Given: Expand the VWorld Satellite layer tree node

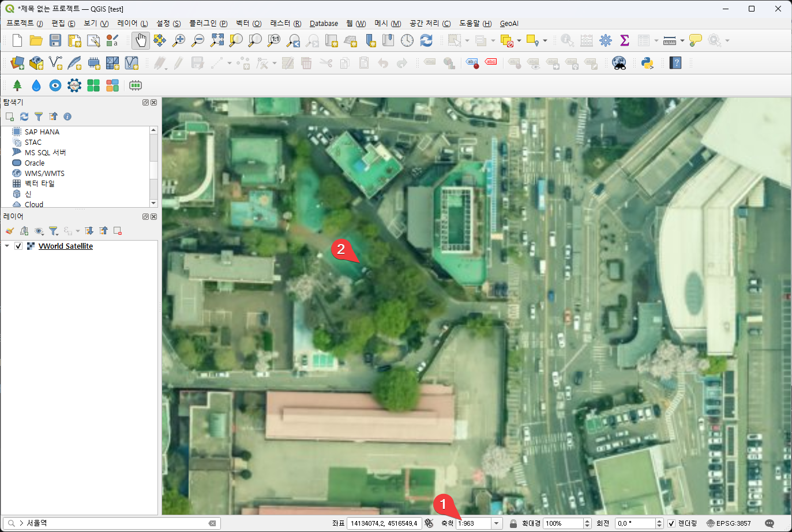Looking at the screenshot, I should [x=7, y=246].
